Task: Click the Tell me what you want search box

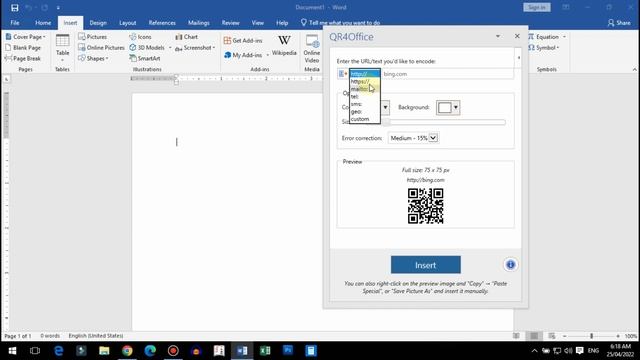Action: (x=340, y=23)
